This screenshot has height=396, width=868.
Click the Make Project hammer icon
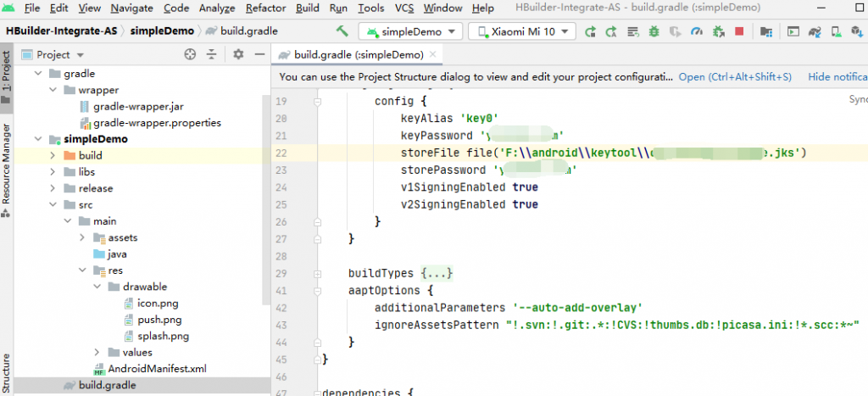tap(342, 31)
